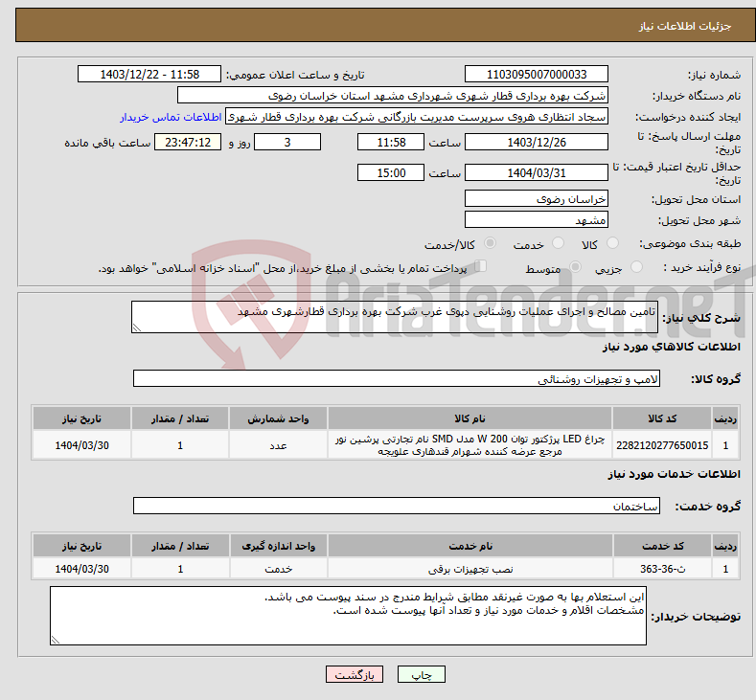756x700 pixels.
Task: Click the بازگشت (back) button
Action: pyautogui.click(x=355, y=674)
